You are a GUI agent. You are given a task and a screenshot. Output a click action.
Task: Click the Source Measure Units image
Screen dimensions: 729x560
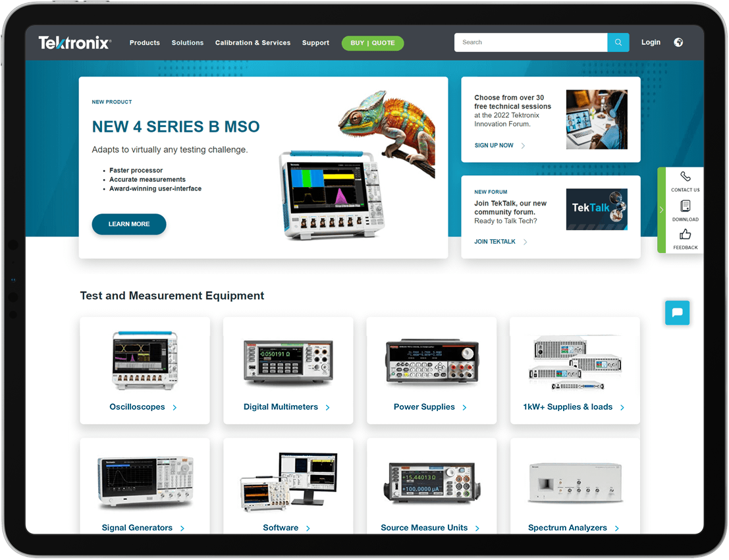(x=432, y=484)
